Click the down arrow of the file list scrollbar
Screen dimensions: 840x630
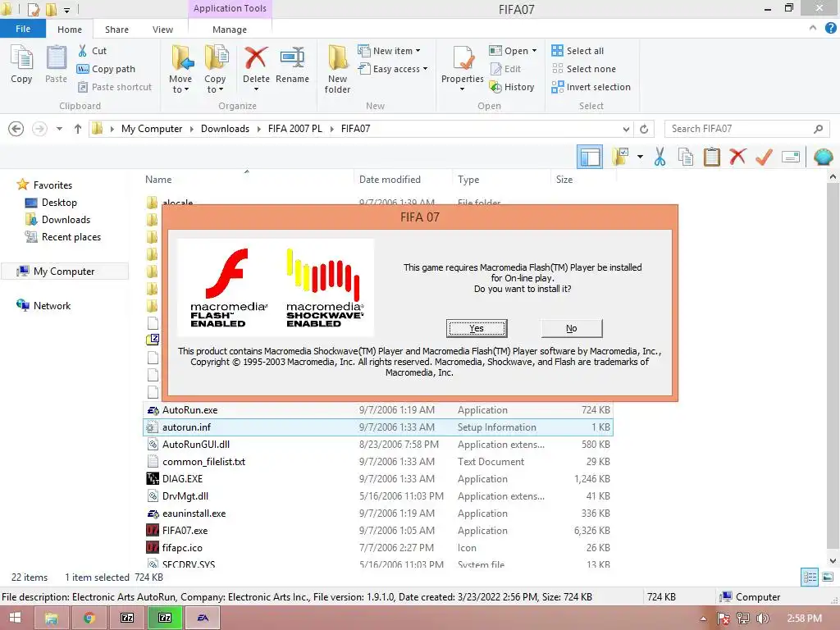pos(833,561)
